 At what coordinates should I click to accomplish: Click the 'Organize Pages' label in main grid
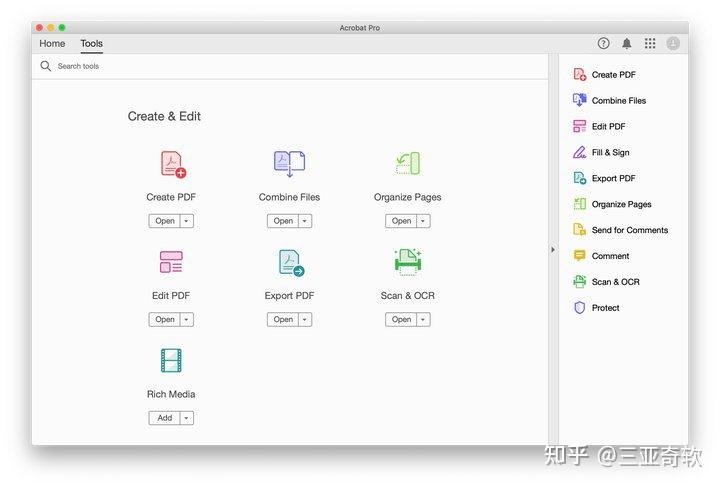tap(408, 197)
